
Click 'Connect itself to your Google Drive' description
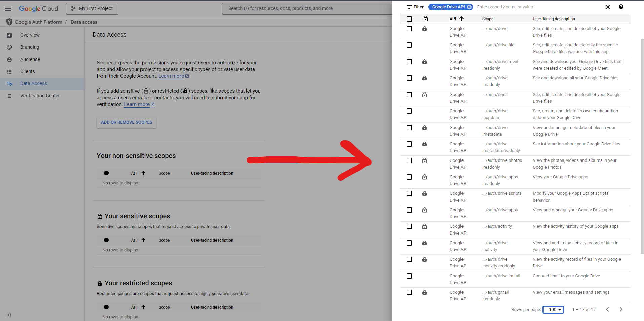point(566,276)
